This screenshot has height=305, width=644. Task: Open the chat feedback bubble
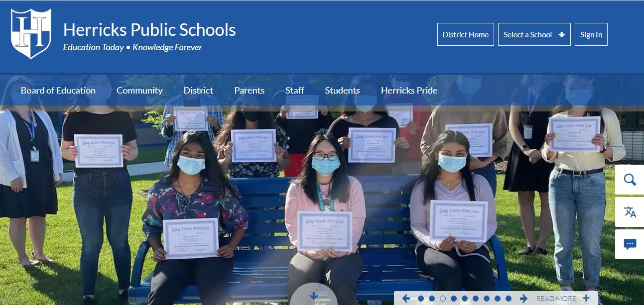pos(630,244)
